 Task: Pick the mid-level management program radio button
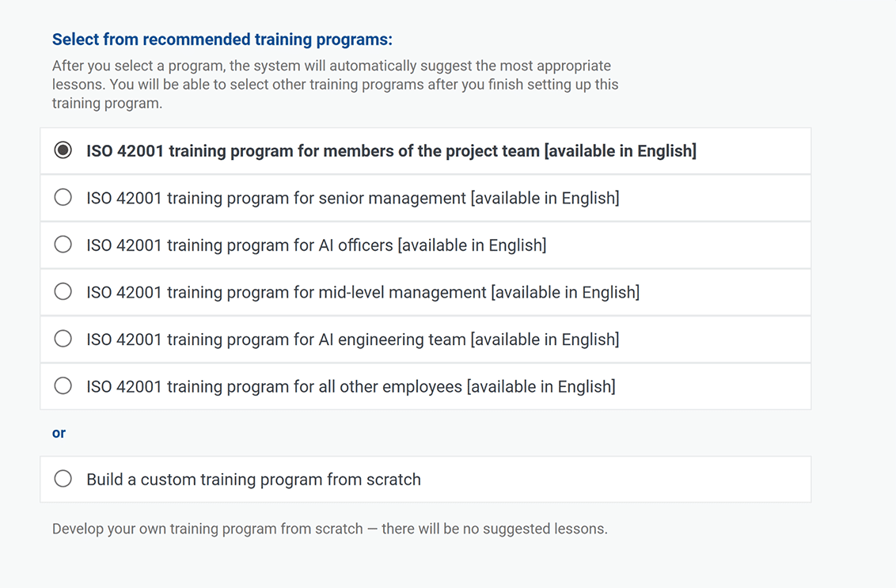point(63,292)
